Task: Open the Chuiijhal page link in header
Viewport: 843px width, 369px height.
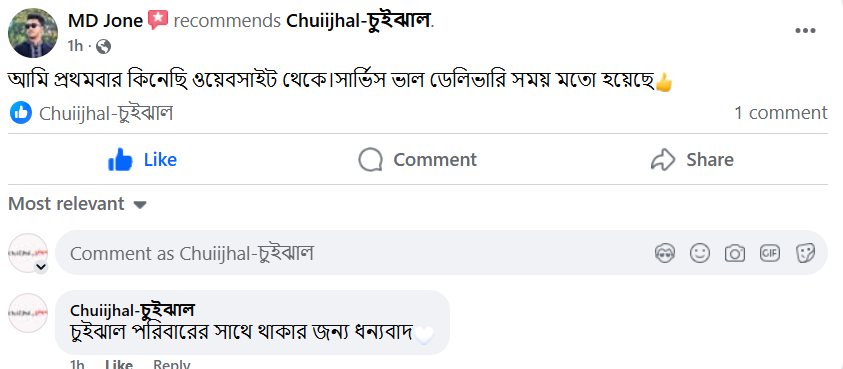Action: [x=359, y=20]
